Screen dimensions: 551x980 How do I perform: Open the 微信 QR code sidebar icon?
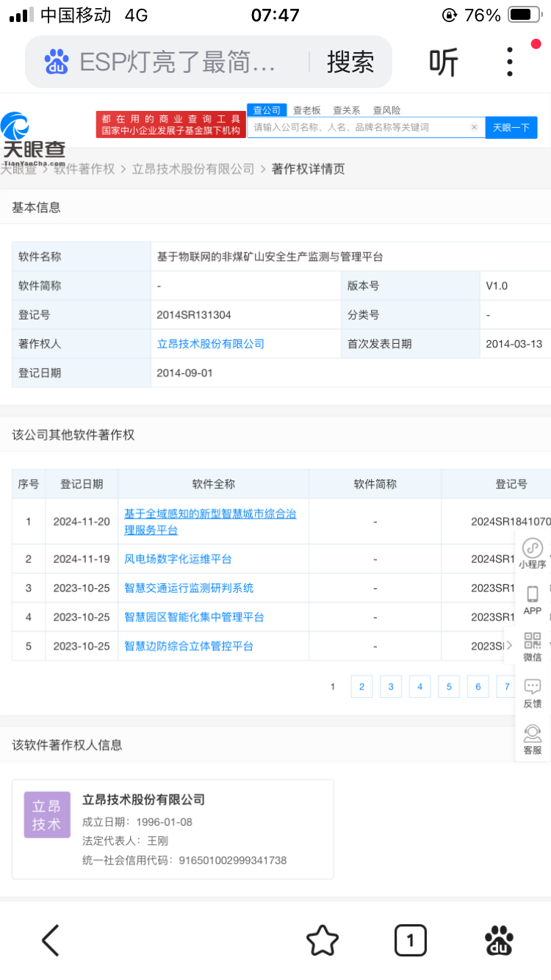pos(533,646)
